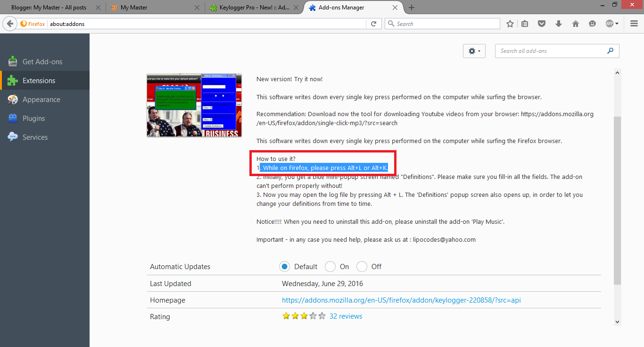644x347 pixels.
Task: Click the lipocodes@yahoo.com contact line
Action: tap(366, 240)
